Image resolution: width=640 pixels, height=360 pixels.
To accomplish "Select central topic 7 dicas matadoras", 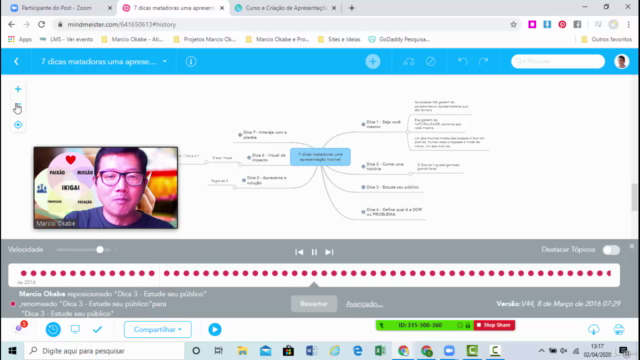I will click(x=320, y=157).
